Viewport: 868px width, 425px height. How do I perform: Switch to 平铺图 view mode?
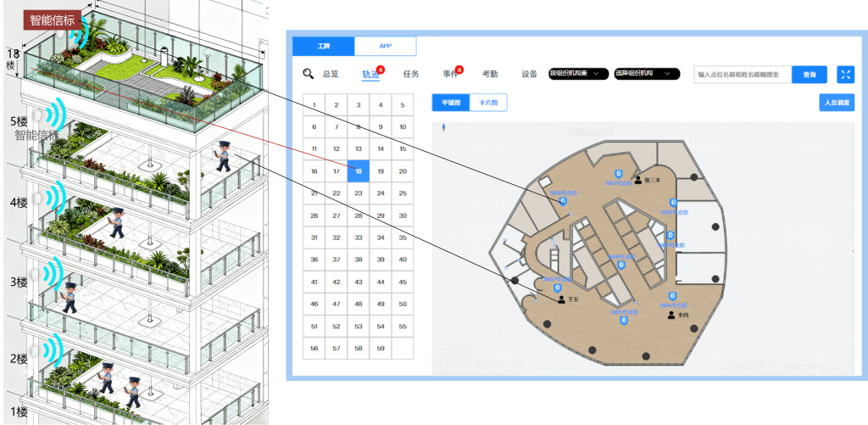click(450, 103)
